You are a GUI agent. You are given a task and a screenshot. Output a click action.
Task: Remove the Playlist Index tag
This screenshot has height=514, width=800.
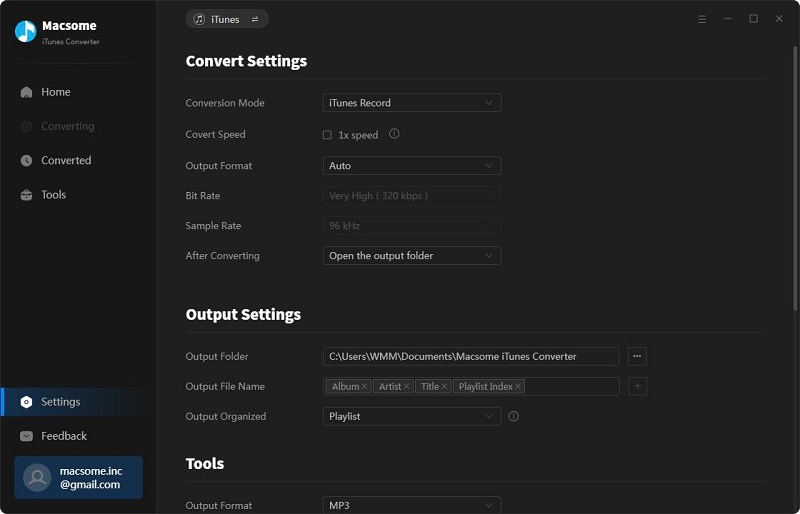[x=518, y=386]
